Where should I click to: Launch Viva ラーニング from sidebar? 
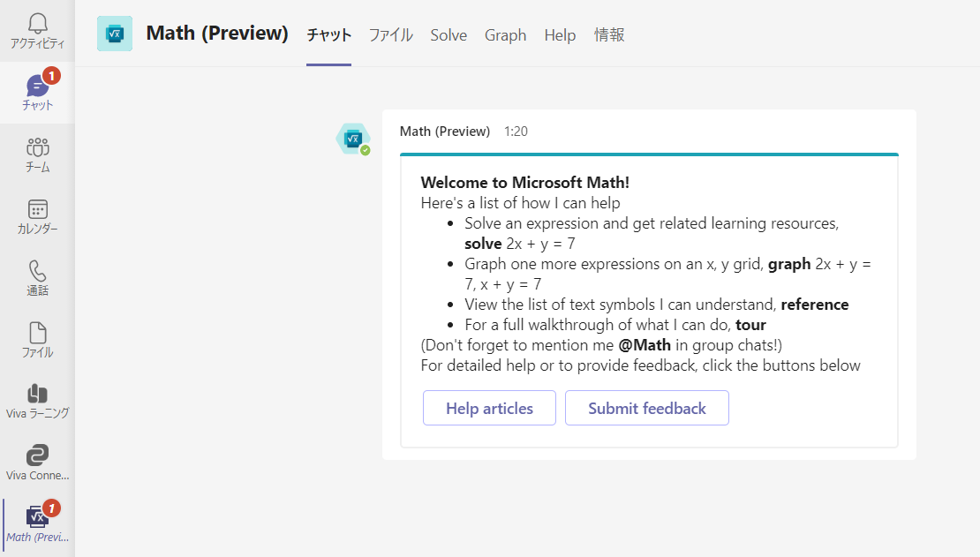37,395
